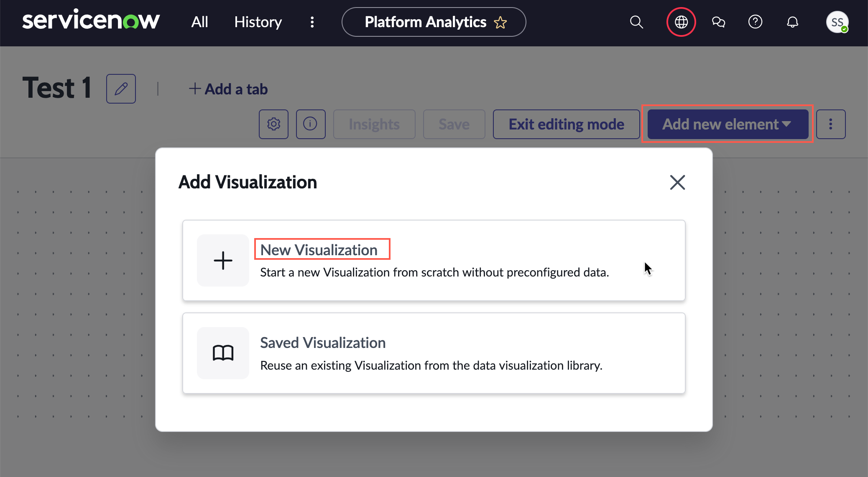
Task: Select the New Visualization option
Action: 434,260
